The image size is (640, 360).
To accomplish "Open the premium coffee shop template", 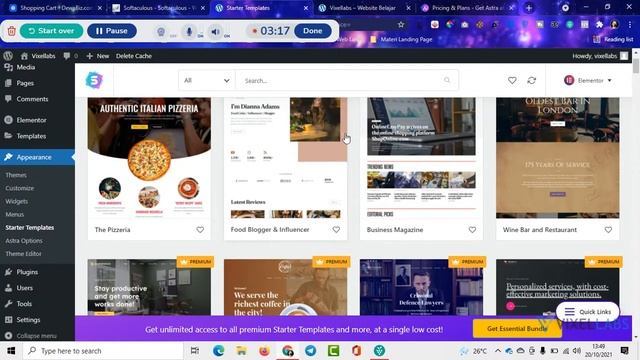I will [285, 287].
